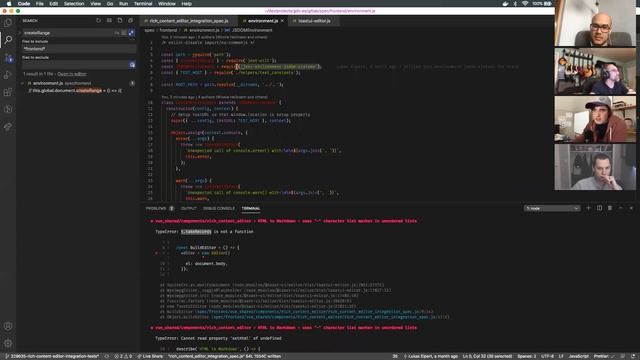
Task: Open the Explorer view in activity bar
Action: coord(8,23)
